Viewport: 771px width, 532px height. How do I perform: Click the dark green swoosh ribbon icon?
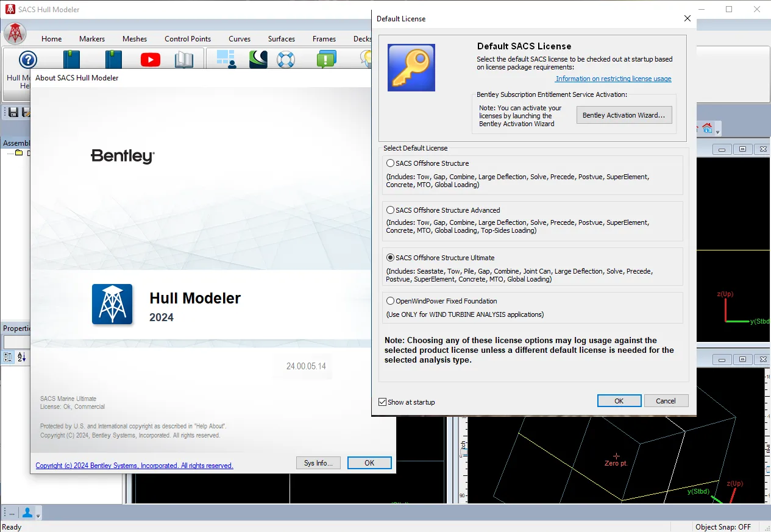(258, 59)
